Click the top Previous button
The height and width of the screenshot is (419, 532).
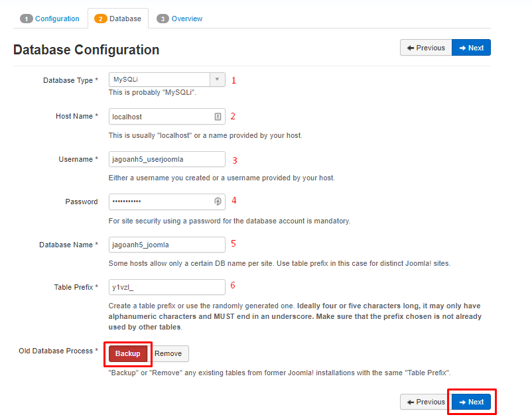tap(426, 48)
